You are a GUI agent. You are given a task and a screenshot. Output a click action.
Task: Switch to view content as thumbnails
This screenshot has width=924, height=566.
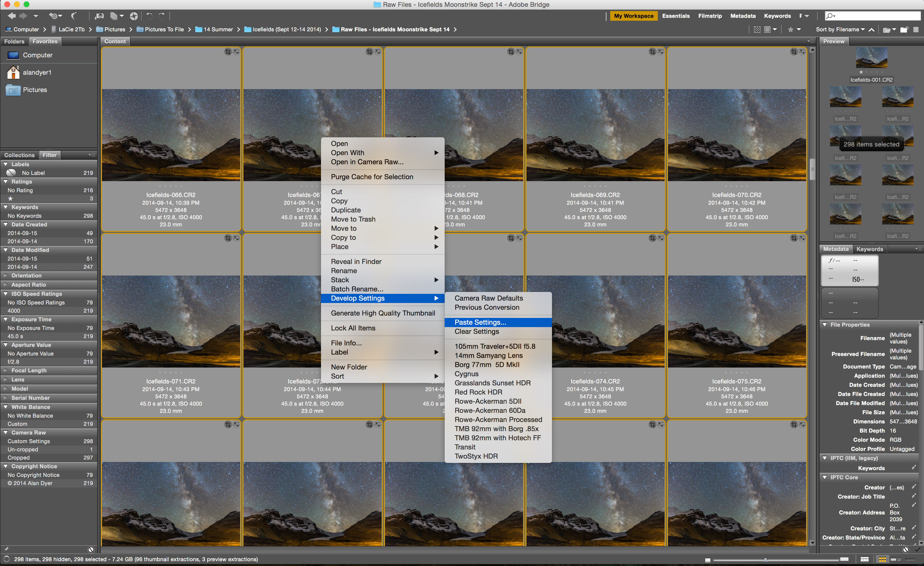[882, 559]
